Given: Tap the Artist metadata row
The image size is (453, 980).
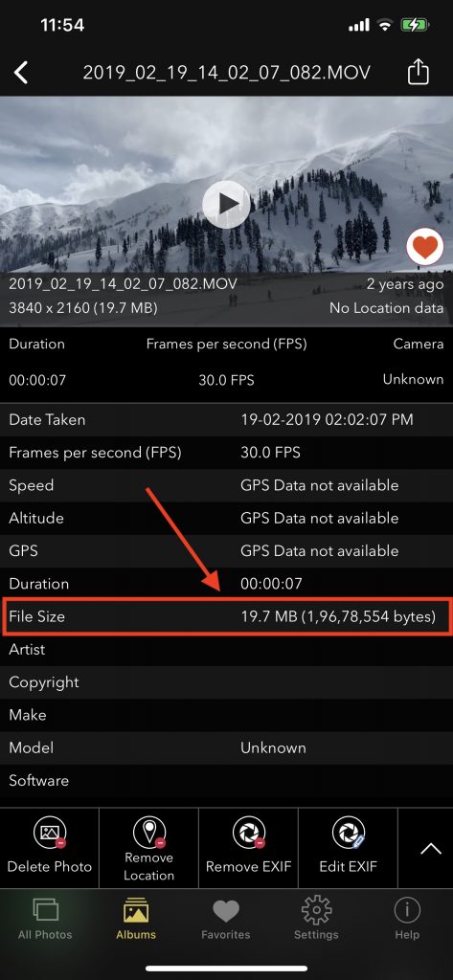Looking at the screenshot, I should pyautogui.click(x=226, y=650).
